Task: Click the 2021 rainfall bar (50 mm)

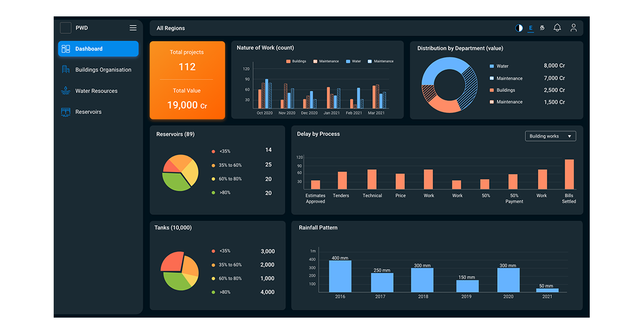Action: point(547,291)
